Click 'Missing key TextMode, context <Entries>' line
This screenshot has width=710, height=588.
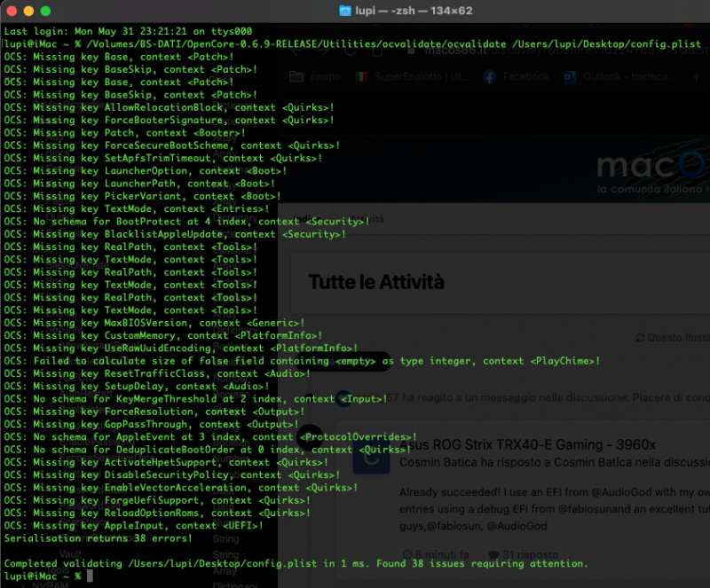[137, 208]
